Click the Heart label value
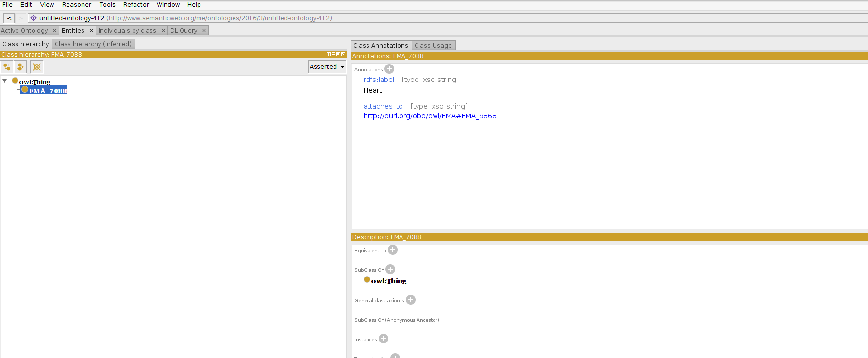 point(372,90)
